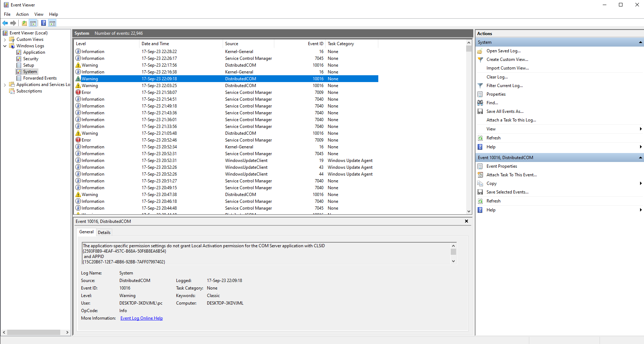Expand Applications and Services Logs node
Screen dimensions: 644x344
5,85
